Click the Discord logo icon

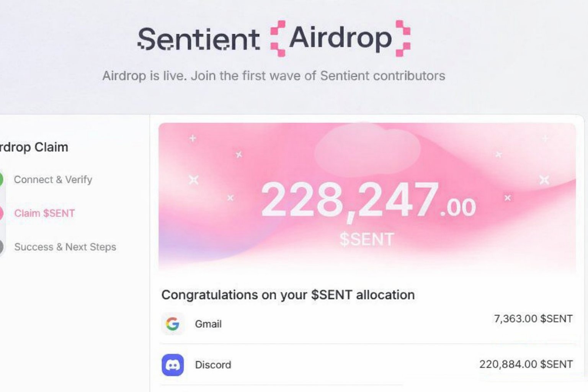[173, 365]
